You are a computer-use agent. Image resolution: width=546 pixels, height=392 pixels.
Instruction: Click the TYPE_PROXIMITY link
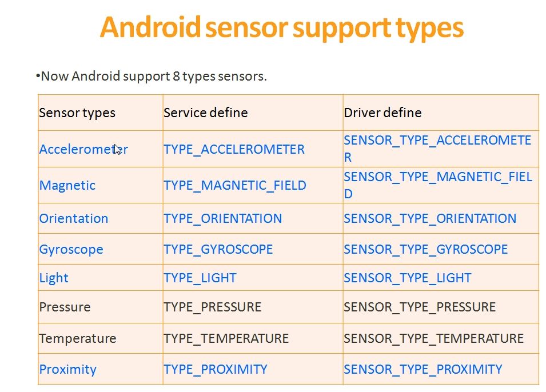pyautogui.click(x=216, y=369)
